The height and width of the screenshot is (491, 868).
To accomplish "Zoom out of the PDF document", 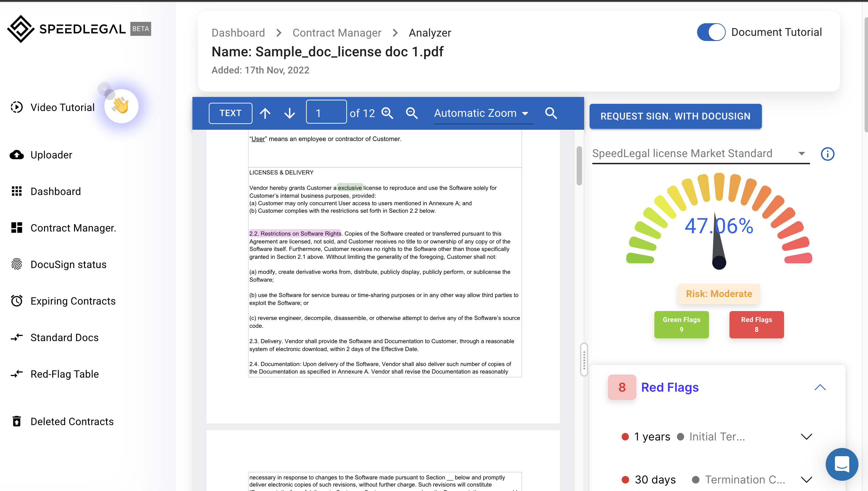I will point(412,113).
